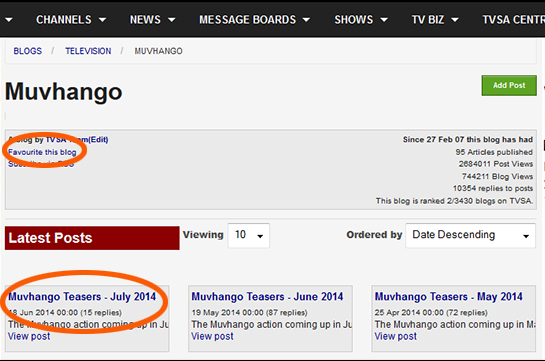Expand the Date Descending order dropdown

click(470, 235)
